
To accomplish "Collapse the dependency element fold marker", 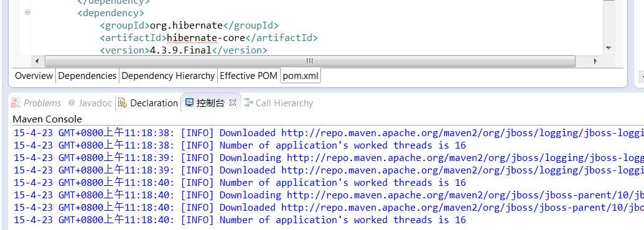I will pyautogui.click(x=27, y=12).
